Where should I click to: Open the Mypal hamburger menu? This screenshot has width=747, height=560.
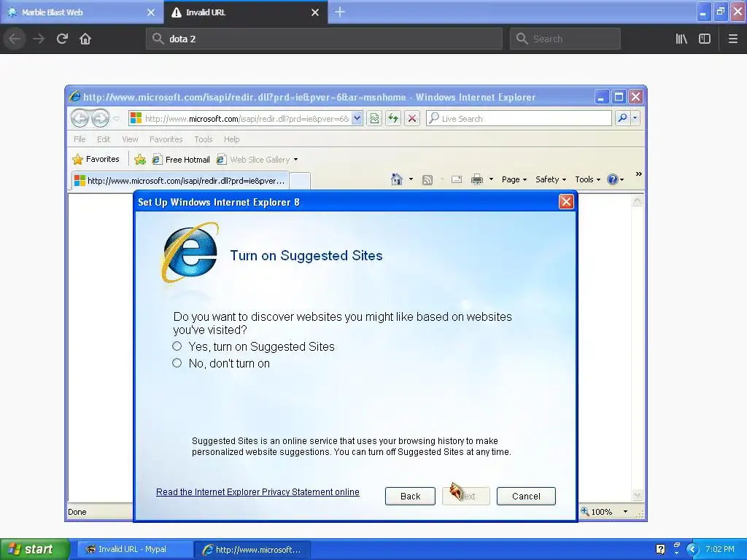(x=732, y=39)
